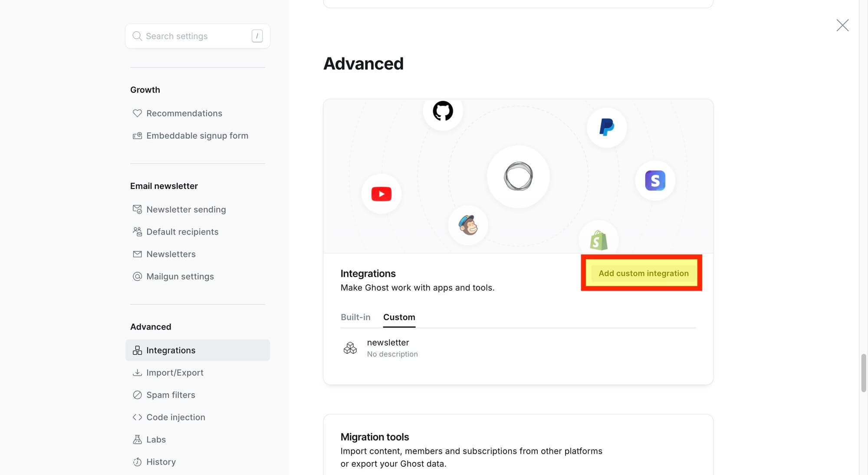The height and width of the screenshot is (475, 868).
Task: Close the settings with the X
Action: [x=842, y=25]
